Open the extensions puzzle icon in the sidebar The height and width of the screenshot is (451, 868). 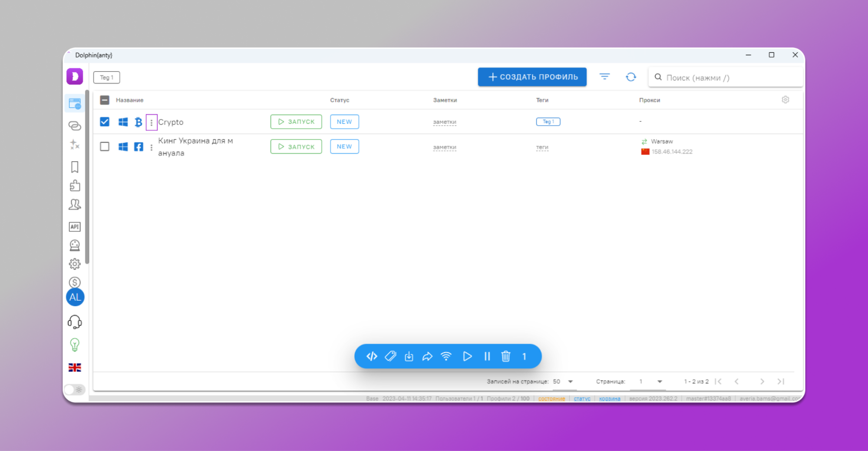click(x=75, y=186)
